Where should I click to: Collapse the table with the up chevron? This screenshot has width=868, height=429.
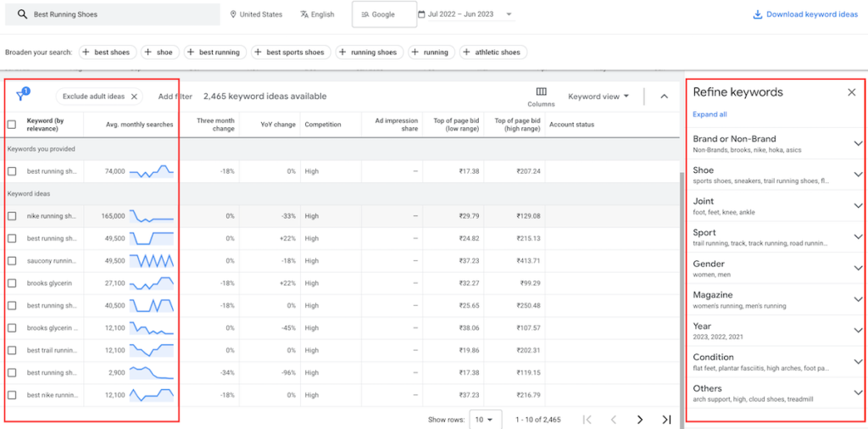665,97
